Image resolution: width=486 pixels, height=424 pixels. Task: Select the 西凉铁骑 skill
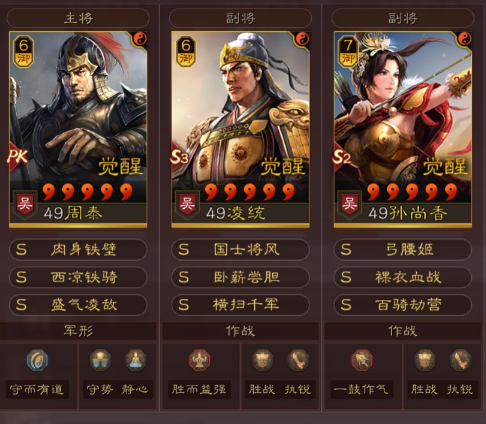pyautogui.click(x=78, y=277)
